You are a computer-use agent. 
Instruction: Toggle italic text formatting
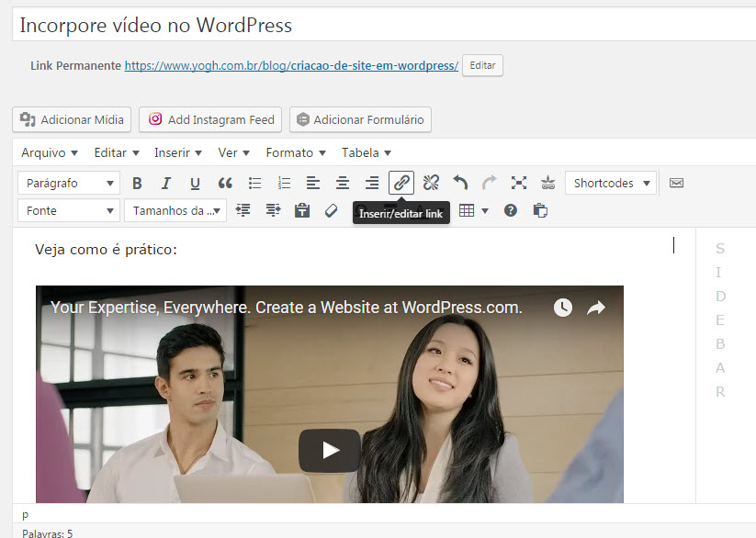tap(166, 184)
